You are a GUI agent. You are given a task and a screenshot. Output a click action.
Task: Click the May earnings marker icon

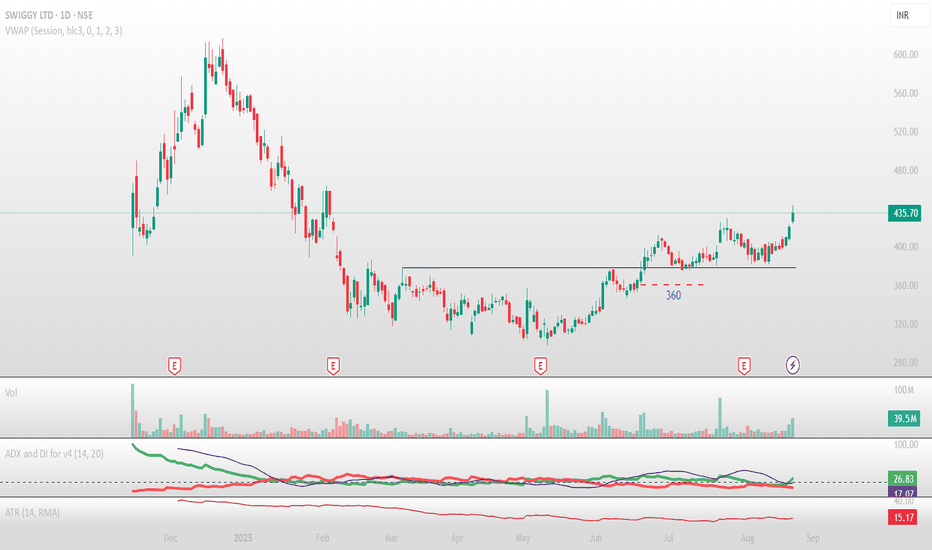[x=540, y=366]
